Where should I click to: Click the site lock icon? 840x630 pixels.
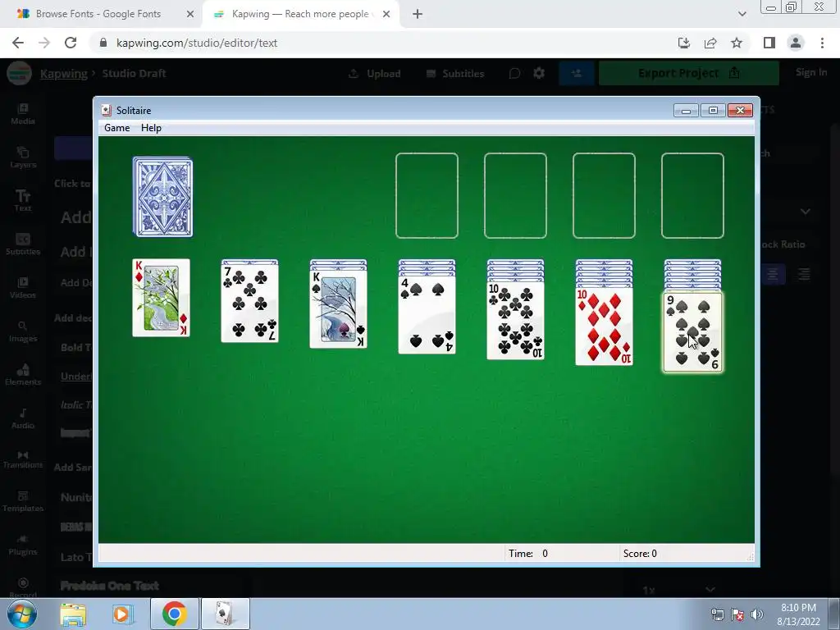click(103, 43)
